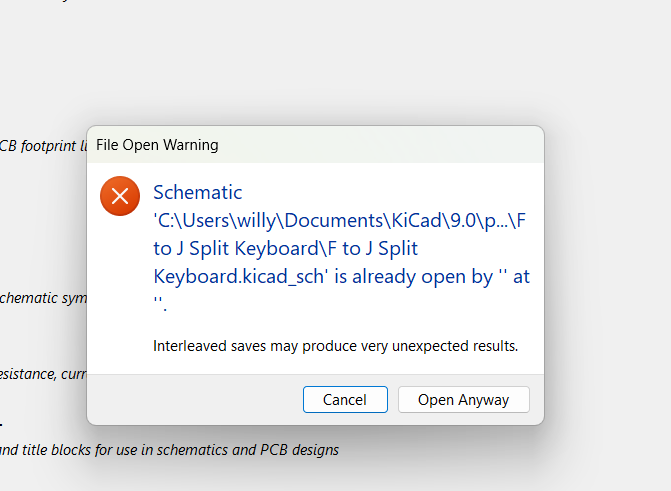Click the Keyboard.kicad_sch already open line
This screenshot has height=491, width=671.
[x=341, y=277]
